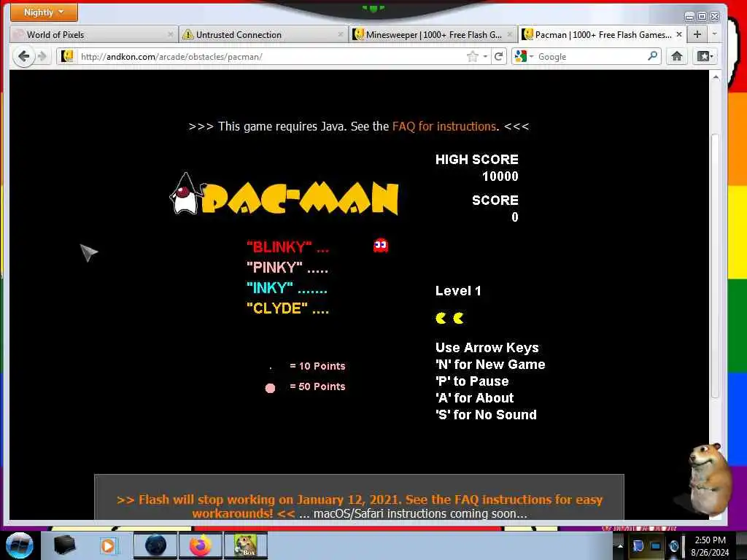Open the bookmarks menu button
Viewport: 747px width, 560px height.
705,57
